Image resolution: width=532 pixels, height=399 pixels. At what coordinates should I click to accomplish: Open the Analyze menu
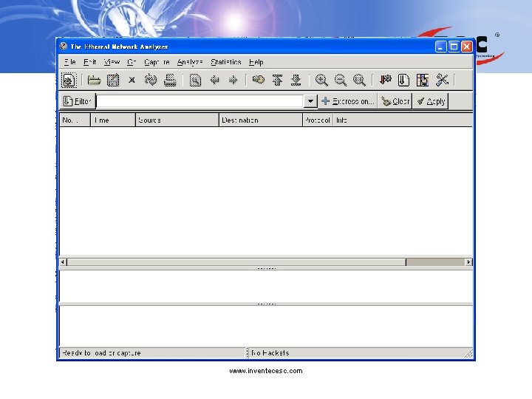point(190,62)
